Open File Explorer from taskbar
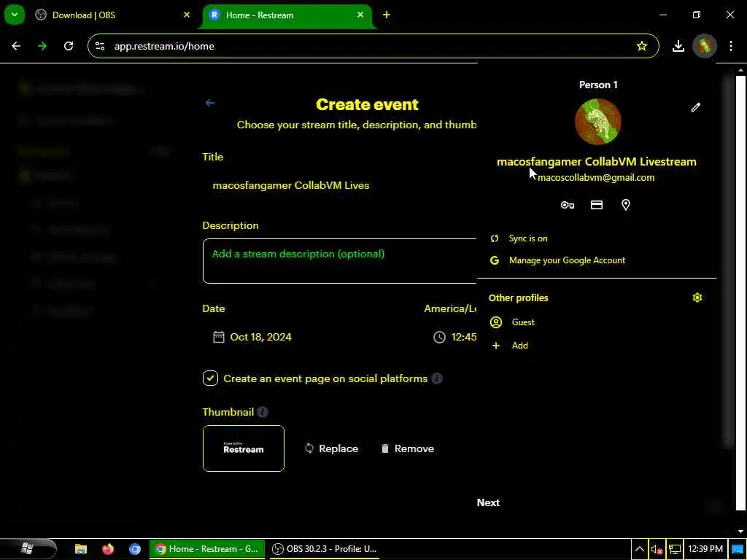Screen dimensions: 747x560 (81, 549)
